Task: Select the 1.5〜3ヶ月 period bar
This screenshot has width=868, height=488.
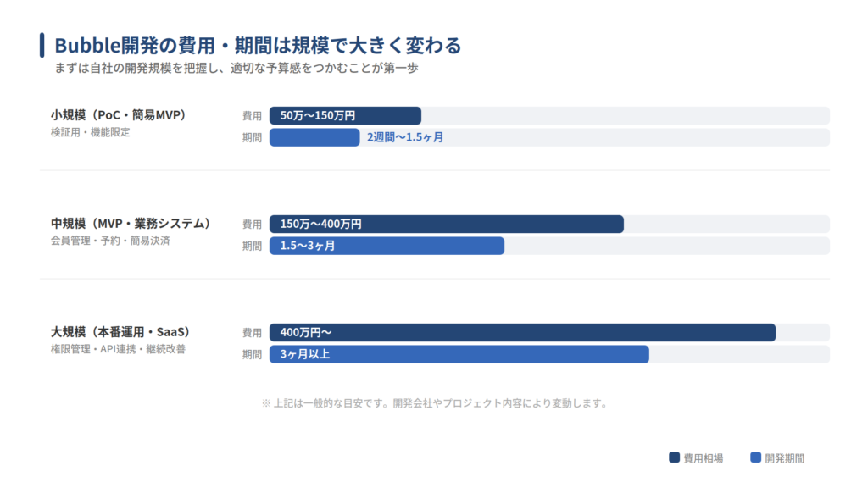Action: [387, 246]
